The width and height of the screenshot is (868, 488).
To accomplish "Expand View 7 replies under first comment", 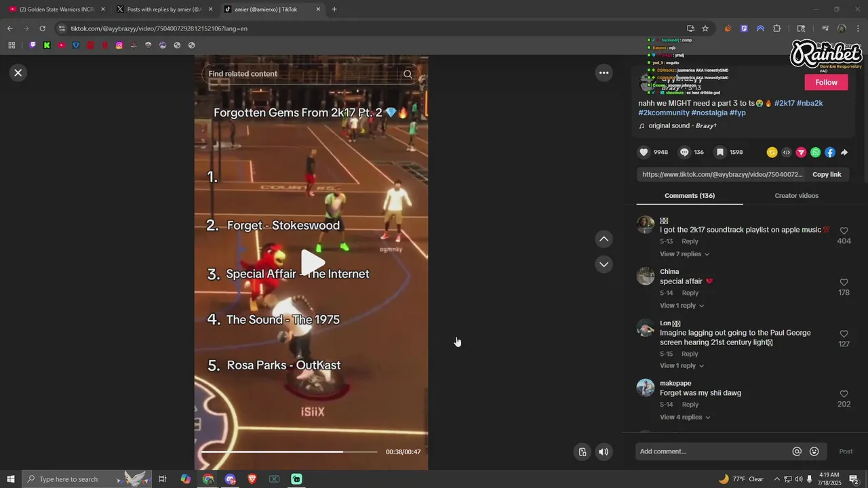I will [x=684, y=254].
